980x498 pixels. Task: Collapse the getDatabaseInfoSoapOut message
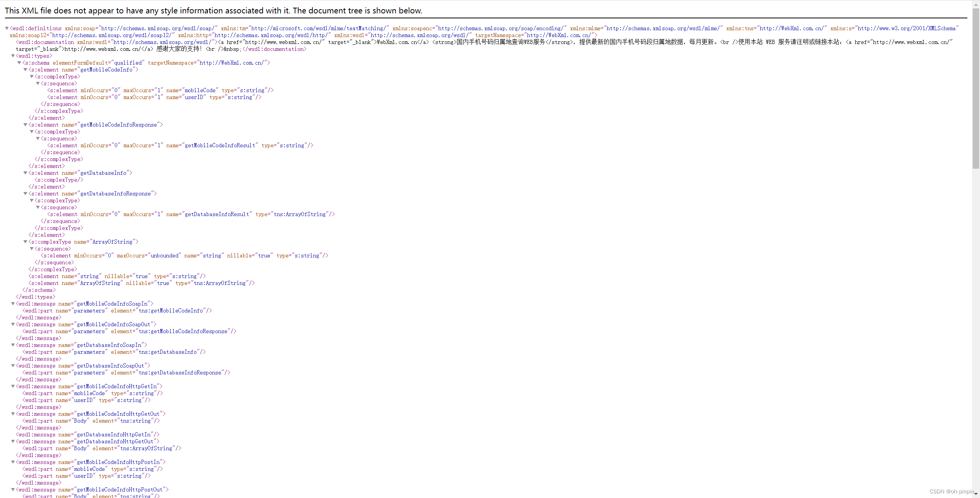tap(13, 366)
